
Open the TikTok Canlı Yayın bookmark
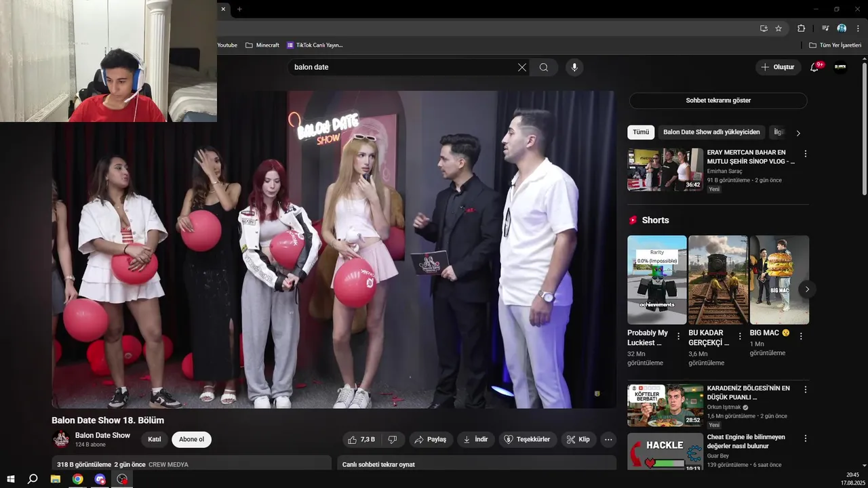[315, 45]
